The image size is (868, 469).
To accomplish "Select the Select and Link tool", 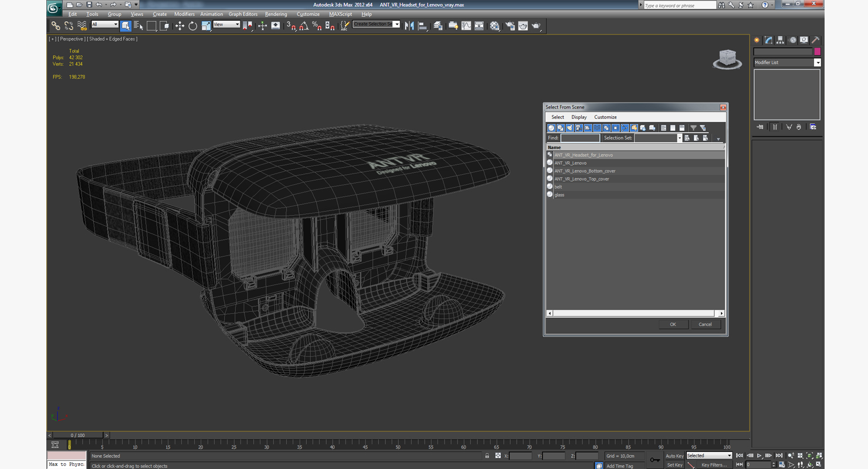I will pos(56,26).
